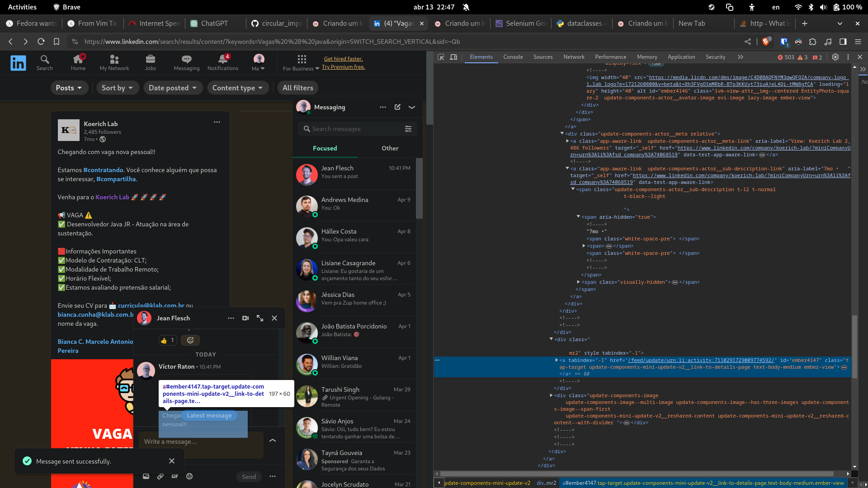Open emoji picker in chat
Viewport: 868px width, 488px height.
[x=189, y=476]
